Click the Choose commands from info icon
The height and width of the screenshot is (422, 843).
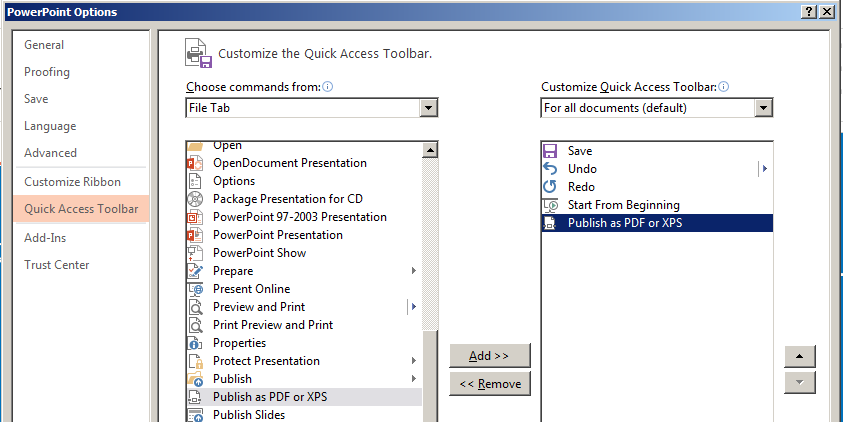[x=327, y=87]
